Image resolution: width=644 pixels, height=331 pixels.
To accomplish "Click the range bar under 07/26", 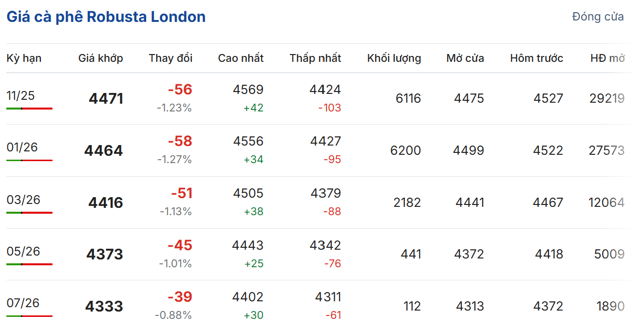I will click(x=29, y=316).
